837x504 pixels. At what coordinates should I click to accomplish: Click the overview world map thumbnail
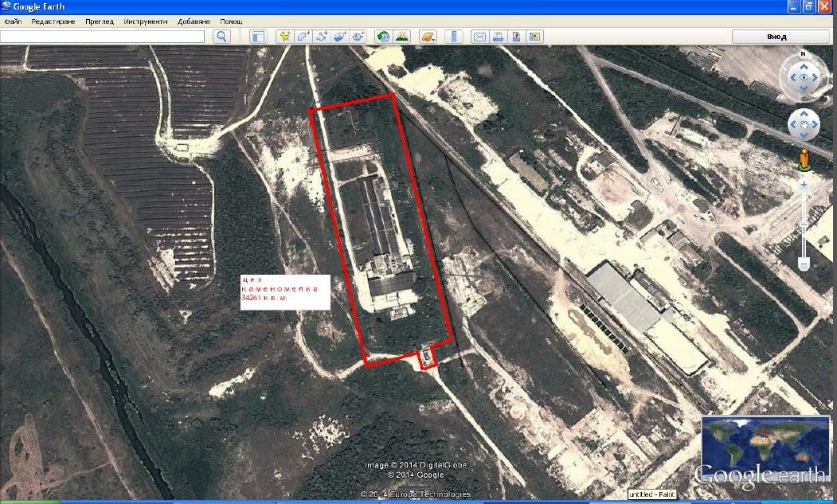765,450
